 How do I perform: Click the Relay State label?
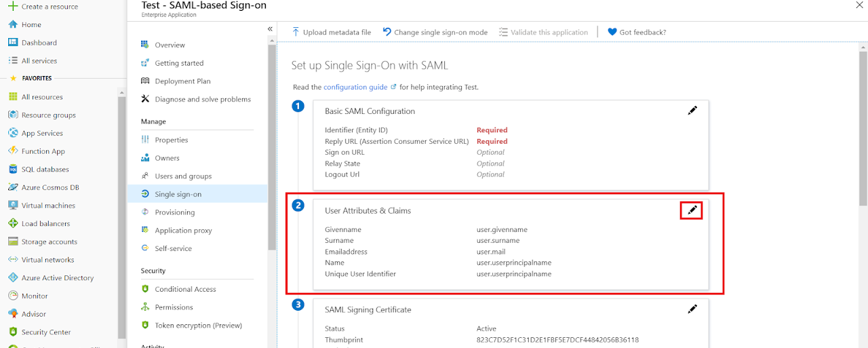click(x=342, y=163)
